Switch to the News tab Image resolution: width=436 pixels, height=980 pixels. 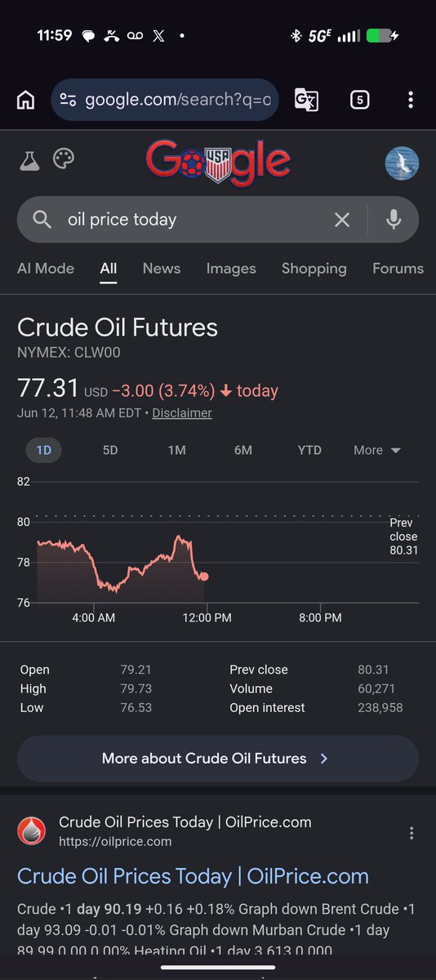pos(162,268)
